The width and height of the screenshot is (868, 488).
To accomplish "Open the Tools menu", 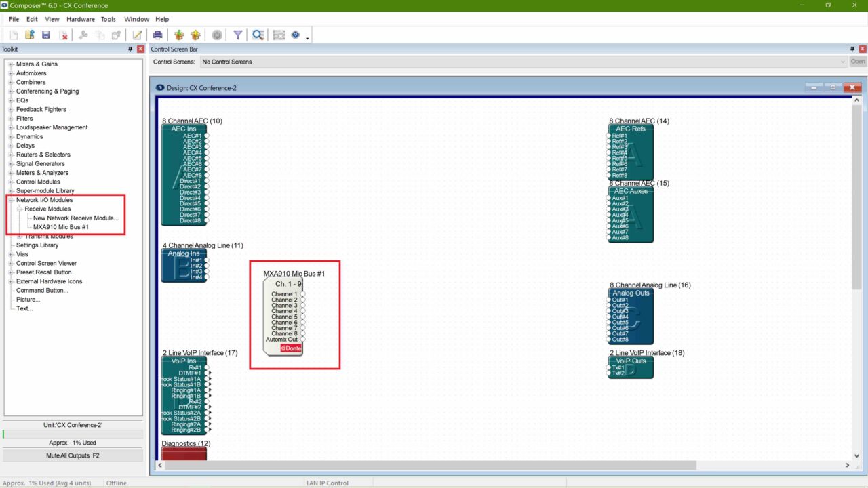I will 108,19.
